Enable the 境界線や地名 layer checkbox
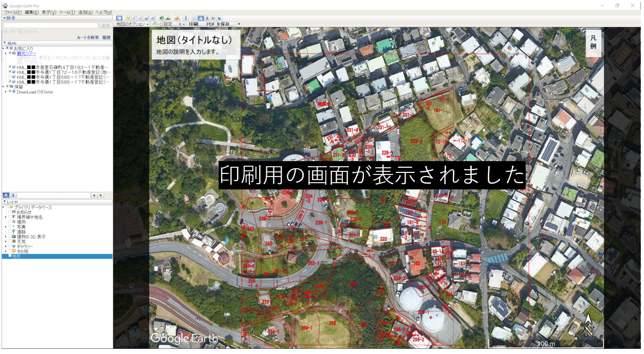 pos(10,217)
